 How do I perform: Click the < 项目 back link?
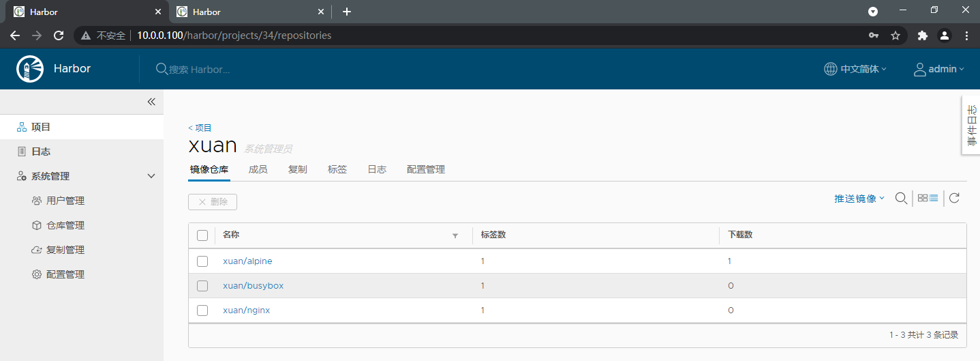click(200, 128)
